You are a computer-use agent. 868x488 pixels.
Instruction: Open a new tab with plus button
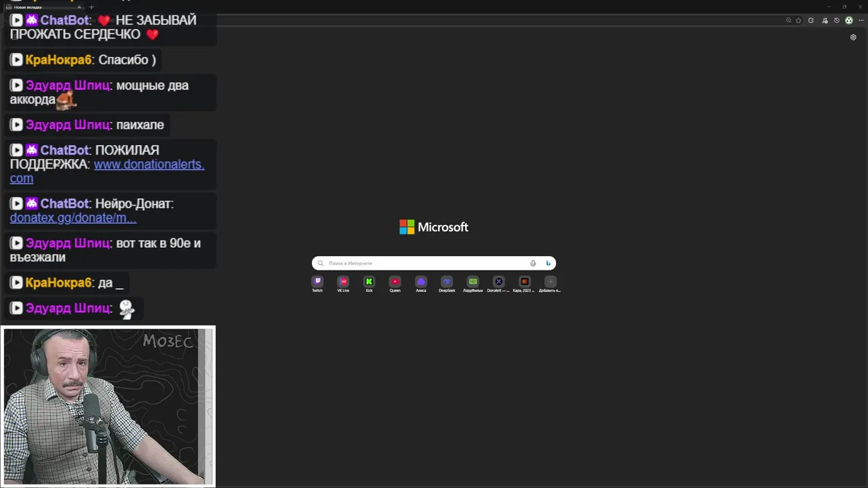coord(92,7)
